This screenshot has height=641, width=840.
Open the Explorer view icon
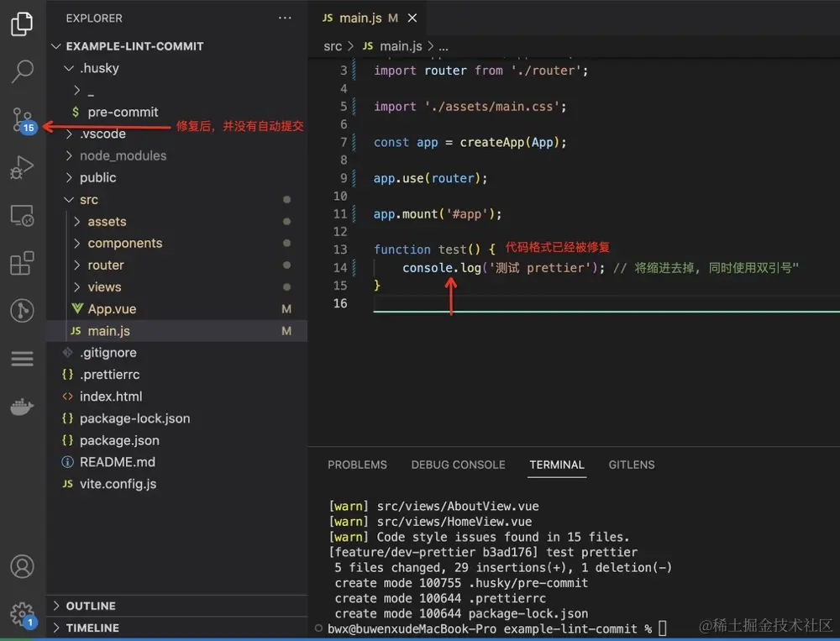(x=22, y=24)
